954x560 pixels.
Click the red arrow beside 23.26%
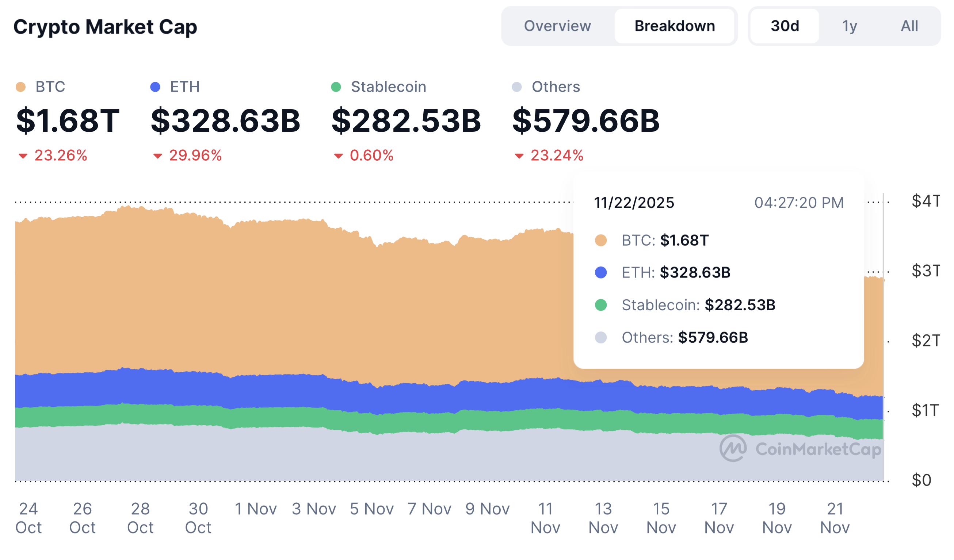point(23,155)
